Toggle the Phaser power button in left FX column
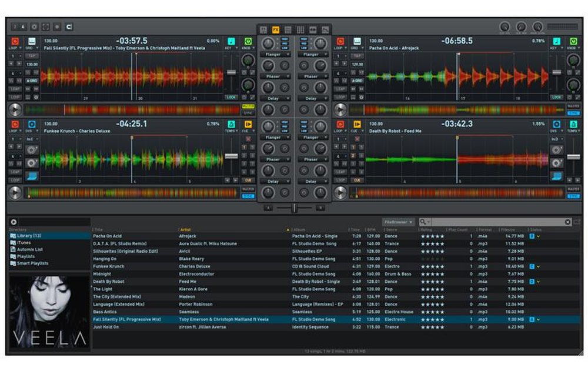 pos(285,88)
